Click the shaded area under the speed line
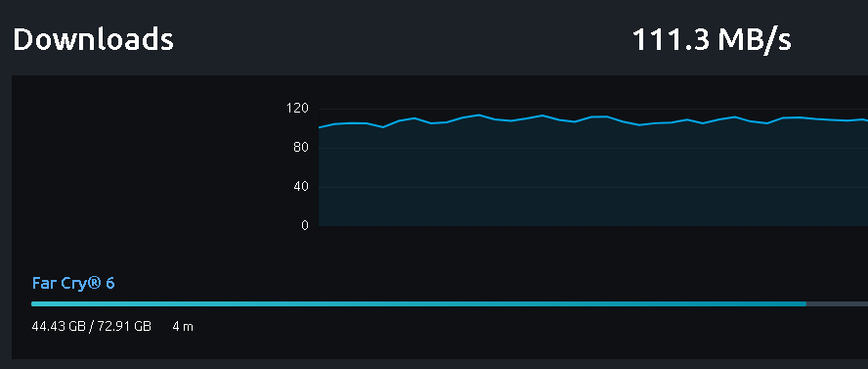868x369 pixels. click(x=592, y=177)
